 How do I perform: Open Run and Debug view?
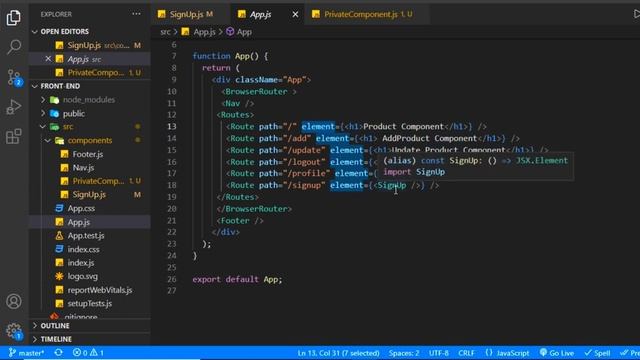(x=13, y=107)
